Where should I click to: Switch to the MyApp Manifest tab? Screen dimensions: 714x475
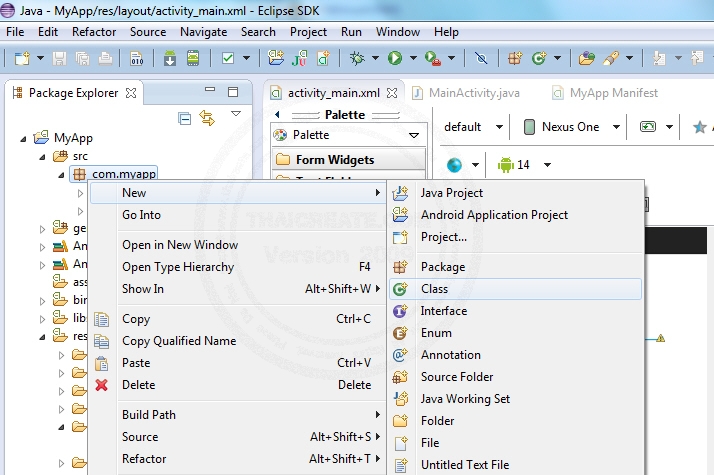pos(605,93)
